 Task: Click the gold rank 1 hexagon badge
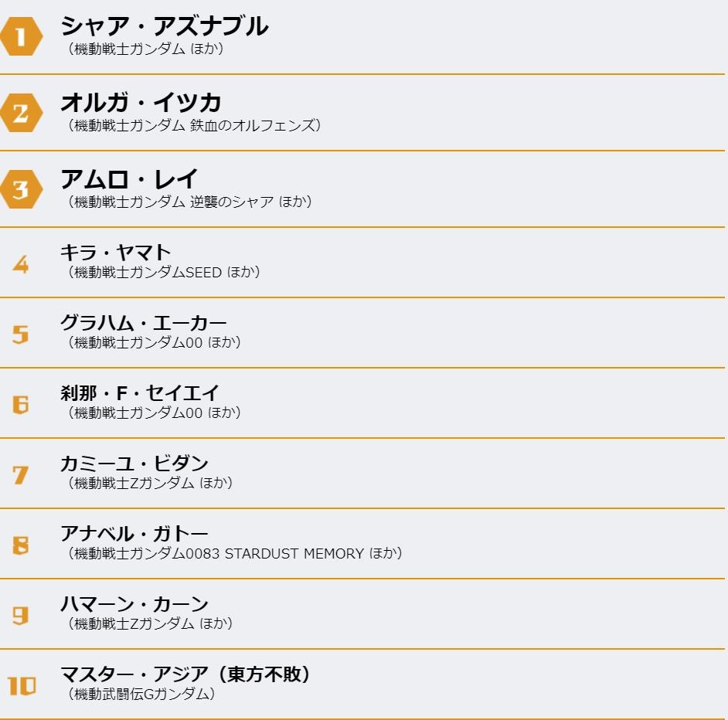pos(21,37)
